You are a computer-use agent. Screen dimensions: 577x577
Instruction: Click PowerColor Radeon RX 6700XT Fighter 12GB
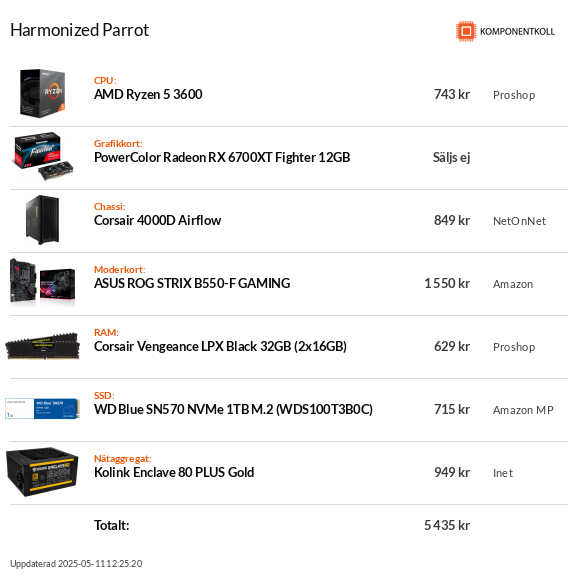tap(222, 157)
